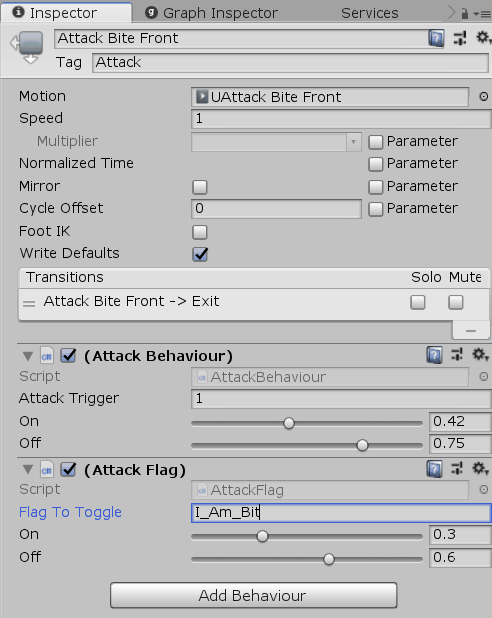Open help icon for Attack Behaviour

click(x=434, y=355)
